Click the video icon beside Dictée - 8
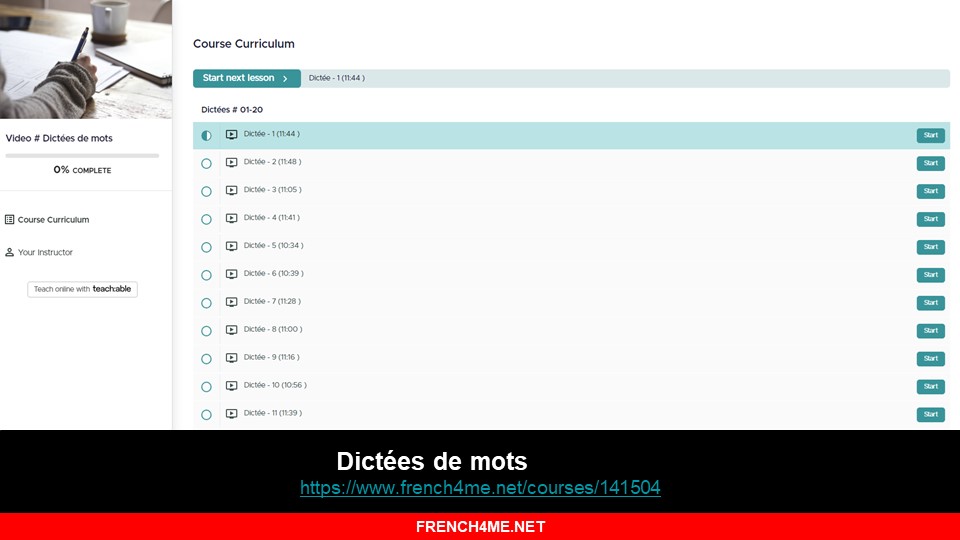Screen dimensions: 960x540 click(x=231, y=331)
